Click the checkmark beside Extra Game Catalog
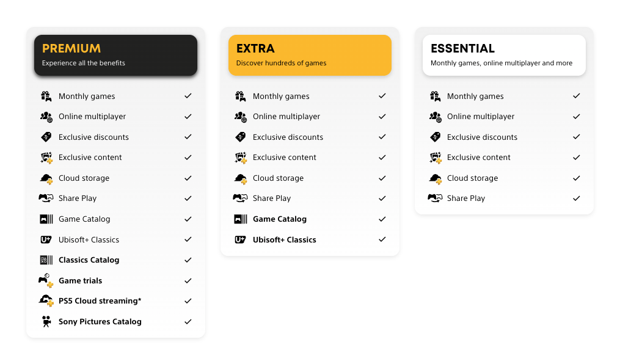 (x=382, y=219)
